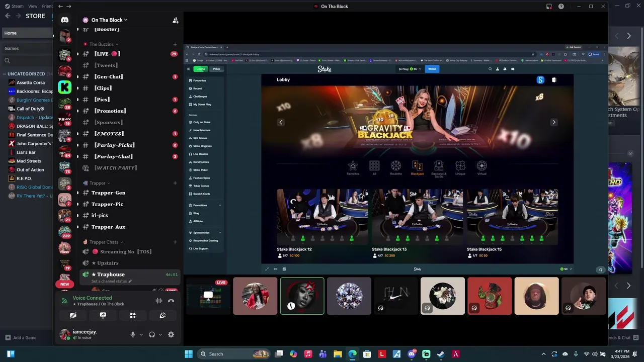Open Discord user settings gear
This screenshot has width=644, height=362.
pos(171,334)
